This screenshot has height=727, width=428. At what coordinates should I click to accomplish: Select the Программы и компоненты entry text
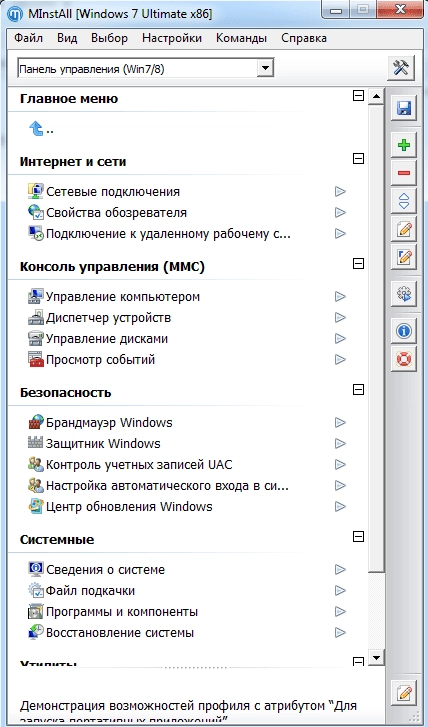(122, 612)
